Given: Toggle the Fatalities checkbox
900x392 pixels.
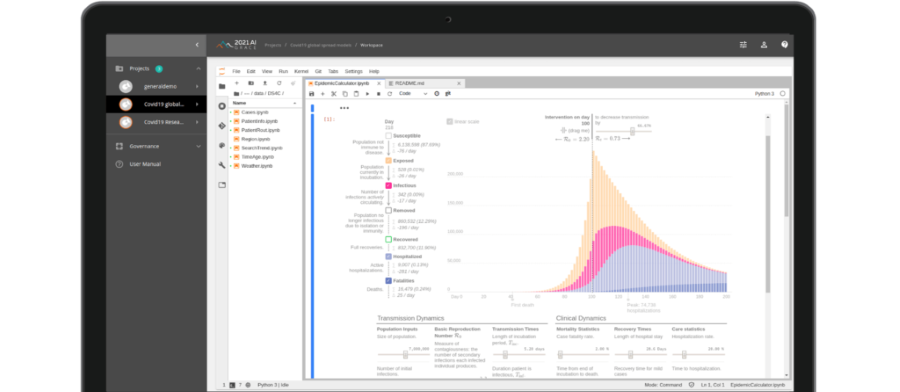Looking at the screenshot, I should (x=389, y=281).
